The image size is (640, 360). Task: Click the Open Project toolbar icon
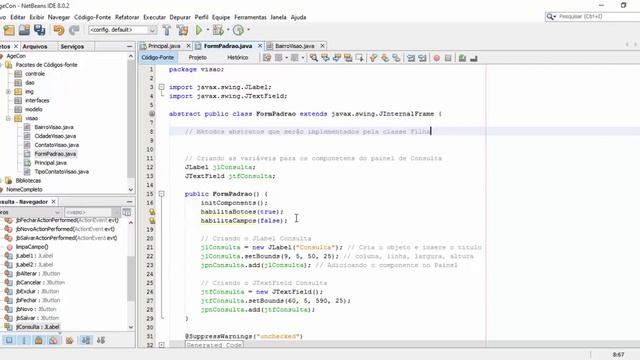point(24,30)
